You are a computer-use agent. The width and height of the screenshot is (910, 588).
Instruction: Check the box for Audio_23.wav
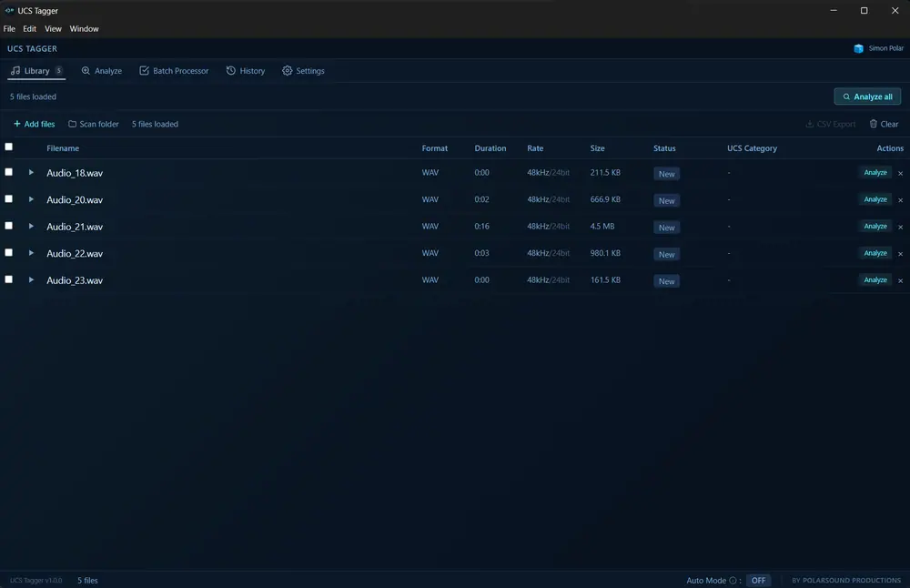[9, 279]
